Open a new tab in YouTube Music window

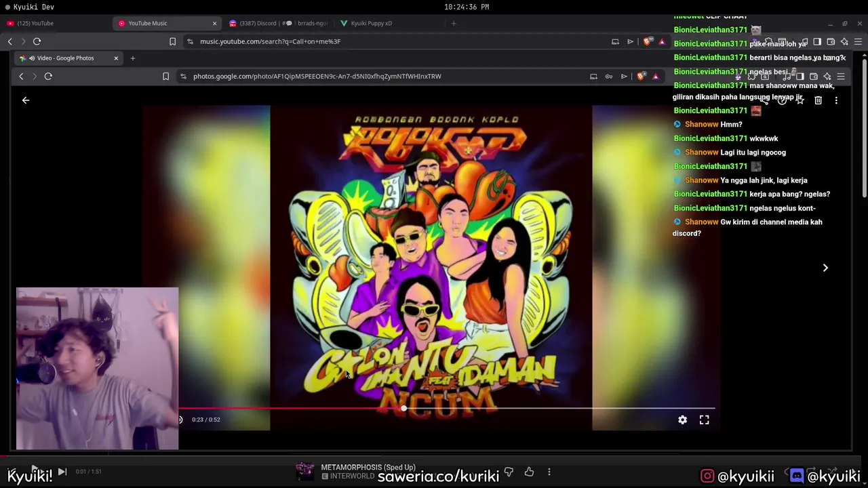click(454, 23)
